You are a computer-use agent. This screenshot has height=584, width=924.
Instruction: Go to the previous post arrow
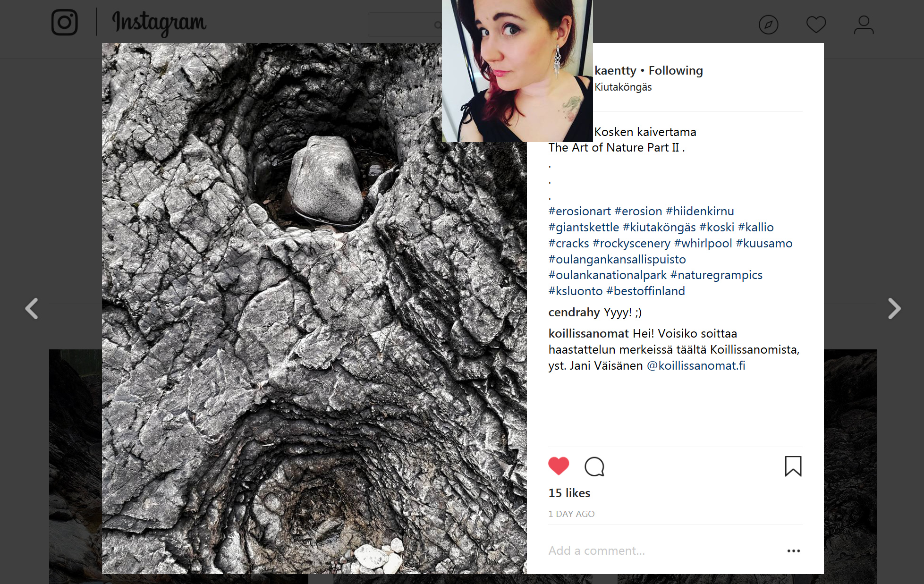(32, 309)
